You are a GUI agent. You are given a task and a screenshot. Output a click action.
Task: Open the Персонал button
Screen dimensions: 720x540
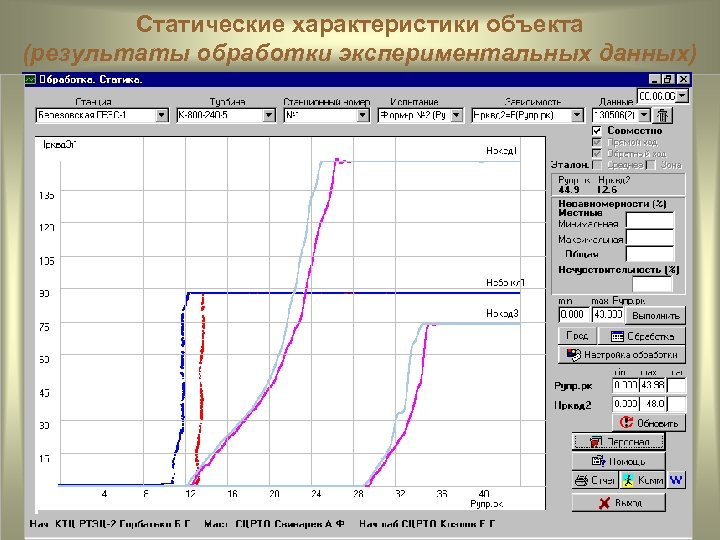[618, 442]
